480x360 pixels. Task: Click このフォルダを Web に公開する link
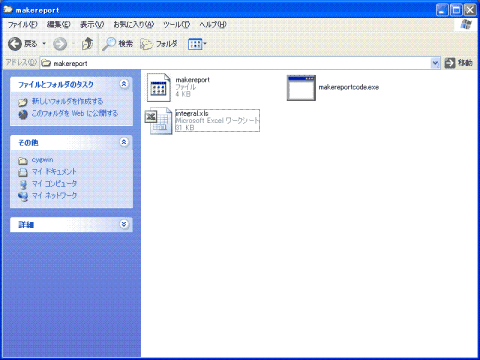pos(75,113)
